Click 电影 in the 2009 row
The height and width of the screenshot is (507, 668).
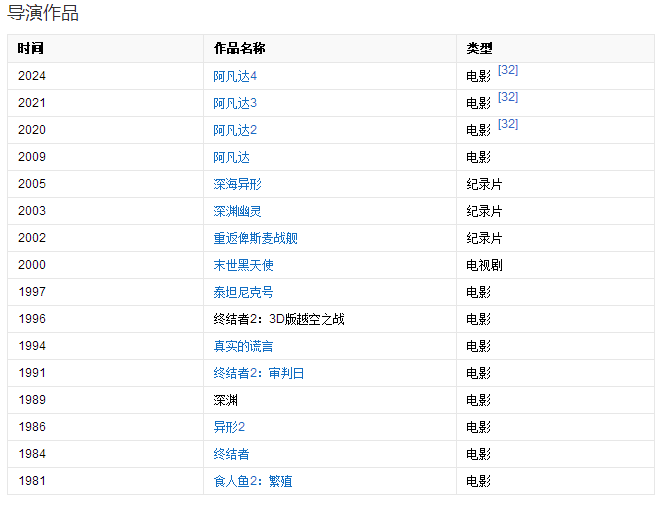tap(478, 157)
